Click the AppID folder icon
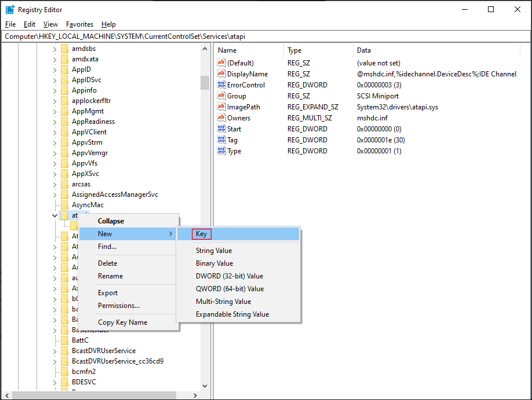 (x=64, y=69)
